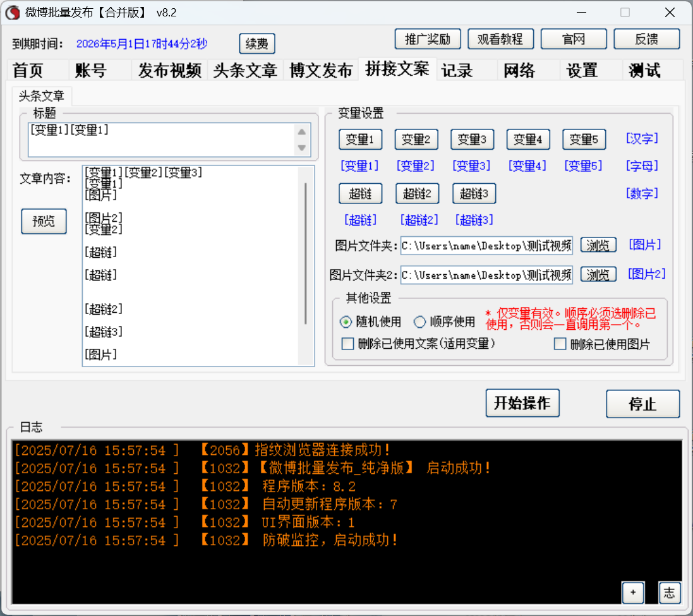Click the title field scroll down arrow

click(x=302, y=148)
